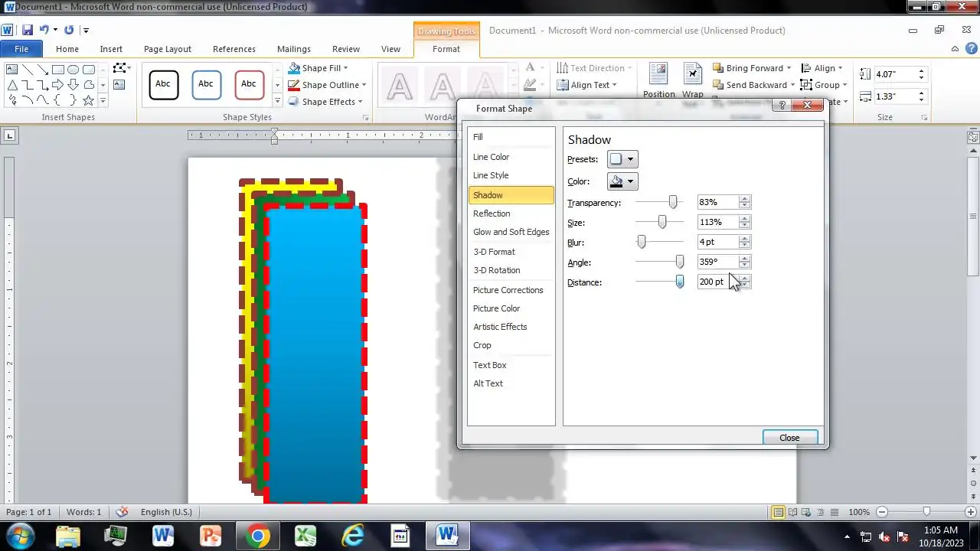980x551 pixels.
Task: Select the Right Arrow shape
Action: 57,85
